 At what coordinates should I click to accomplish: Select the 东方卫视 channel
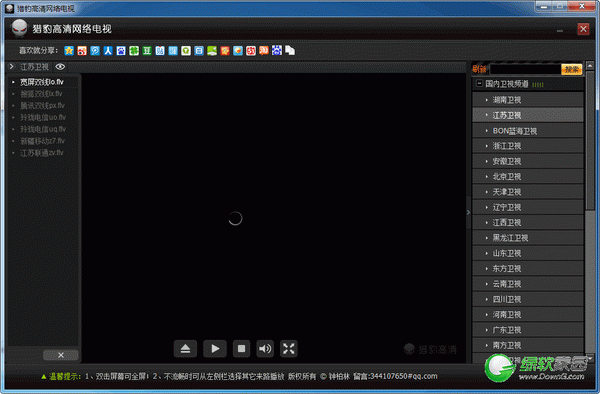pos(528,269)
